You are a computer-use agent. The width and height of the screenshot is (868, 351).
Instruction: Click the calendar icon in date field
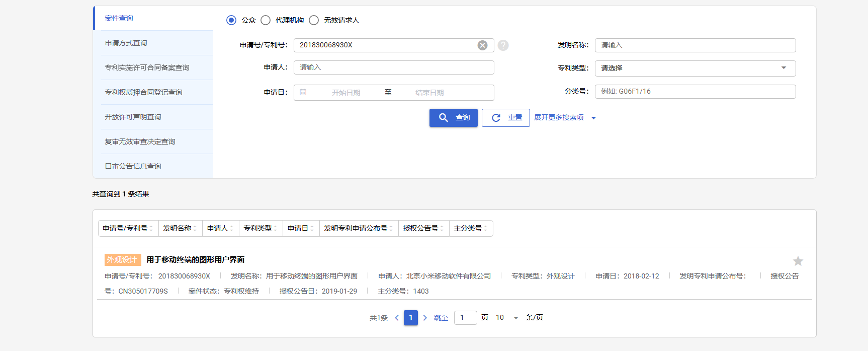(x=303, y=92)
